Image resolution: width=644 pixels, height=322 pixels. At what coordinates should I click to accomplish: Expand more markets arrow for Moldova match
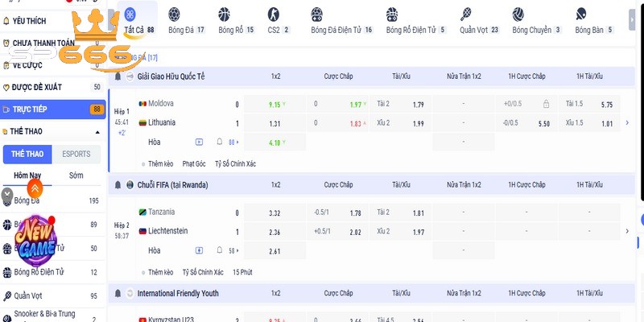pyautogui.click(x=627, y=122)
